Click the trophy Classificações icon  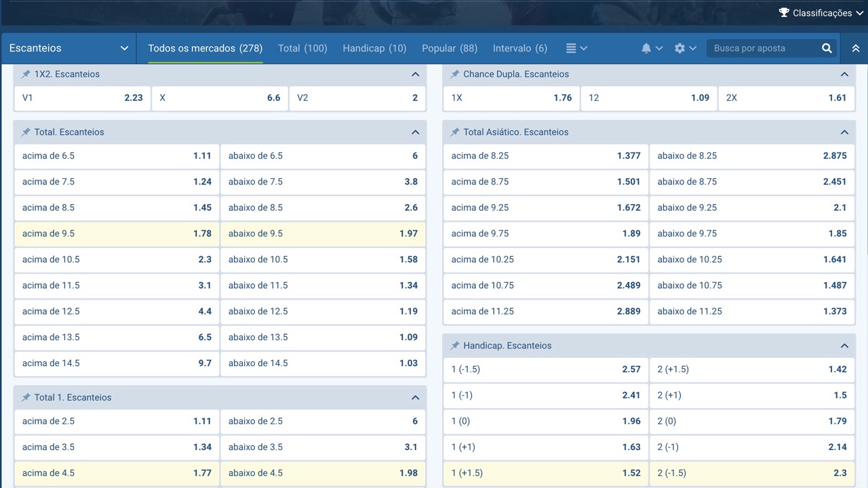pos(784,13)
